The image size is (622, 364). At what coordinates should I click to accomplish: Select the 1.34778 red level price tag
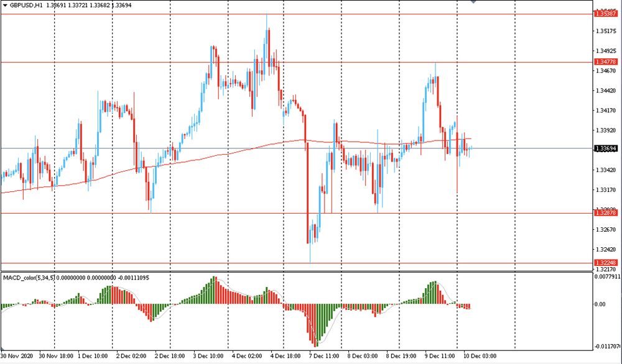click(606, 61)
